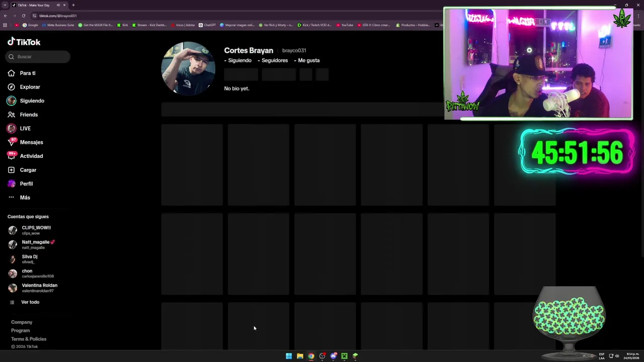
Task: Click the taskbar clock and date
Action: tap(632, 356)
